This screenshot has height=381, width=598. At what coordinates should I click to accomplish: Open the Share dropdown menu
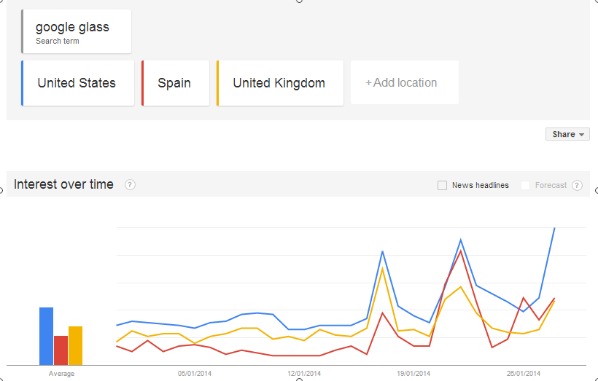pos(567,134)
